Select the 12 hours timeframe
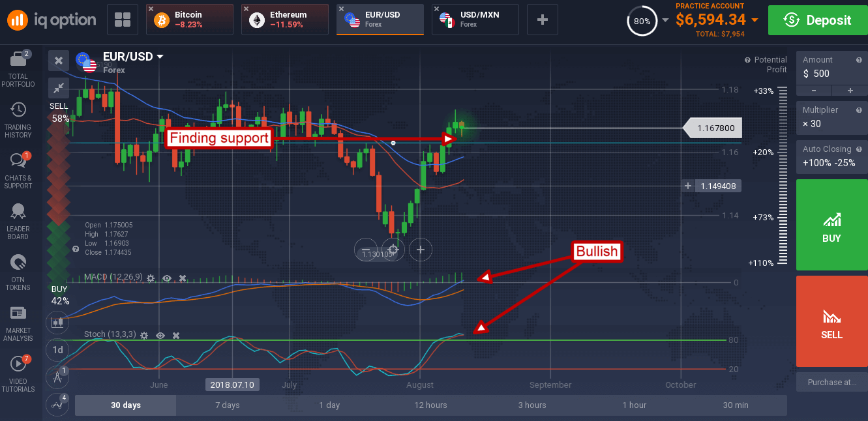The image size is (868, 421). pyautogui.click(x=431, y=405)
